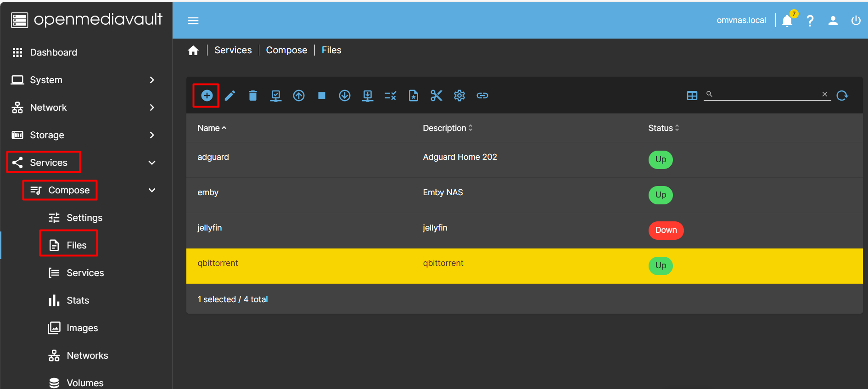Clear the search field with X
Screen dimensions: 868x389
coord(824,94)
